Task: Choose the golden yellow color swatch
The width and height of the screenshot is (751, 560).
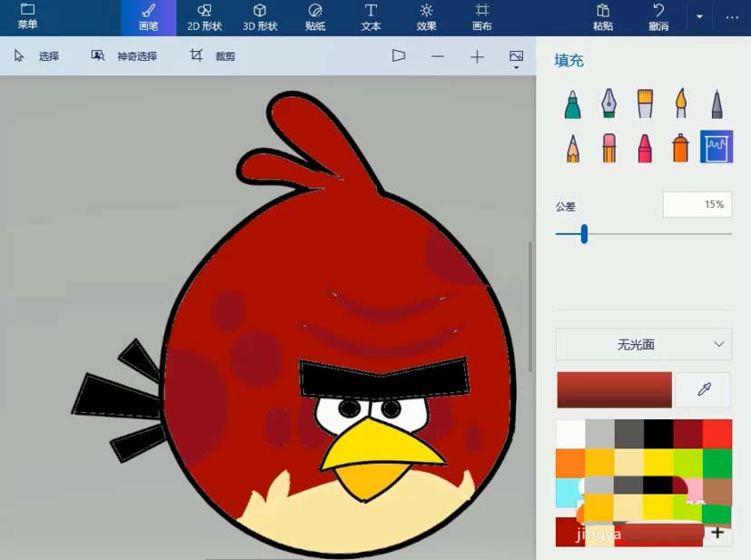Action: [x=599, y=463]
